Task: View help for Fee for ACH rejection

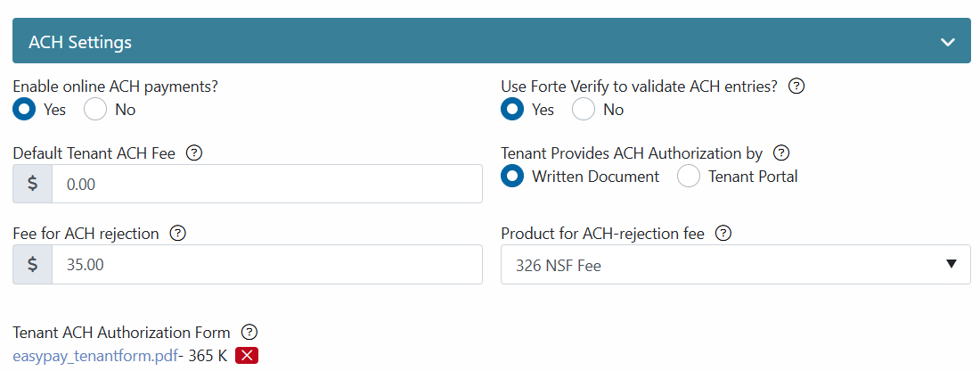Action: 178,234
